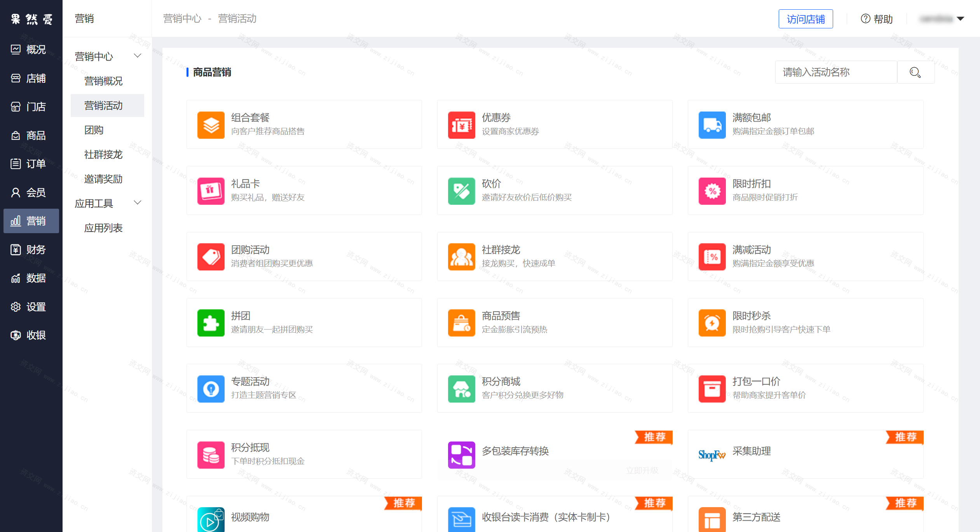This screenshot has width=980, height=532.
Task: Click the 打包一口价 card title
Action: pos(756,382)
